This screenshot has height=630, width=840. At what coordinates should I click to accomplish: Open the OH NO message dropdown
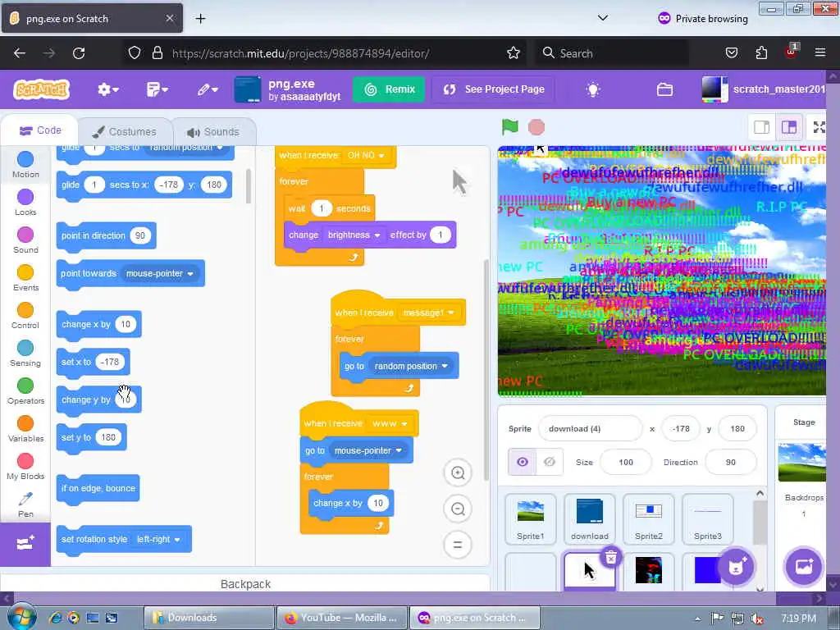(366, 155)
